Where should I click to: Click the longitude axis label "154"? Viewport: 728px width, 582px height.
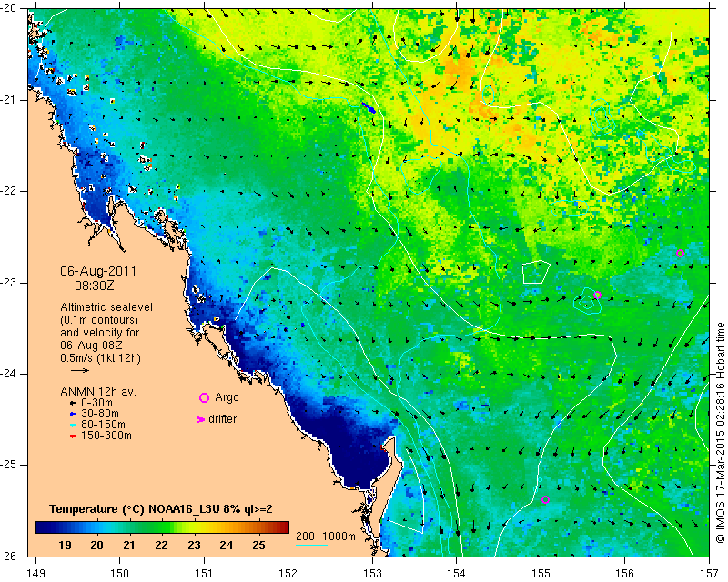457,574
